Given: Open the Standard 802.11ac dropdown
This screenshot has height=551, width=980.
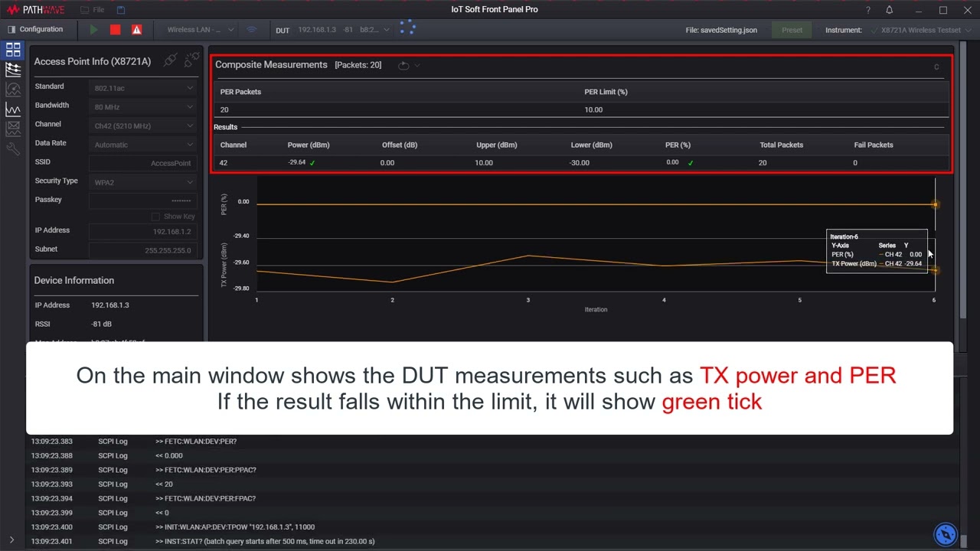Looking at the screenshot, I should (x=142, y=88).
